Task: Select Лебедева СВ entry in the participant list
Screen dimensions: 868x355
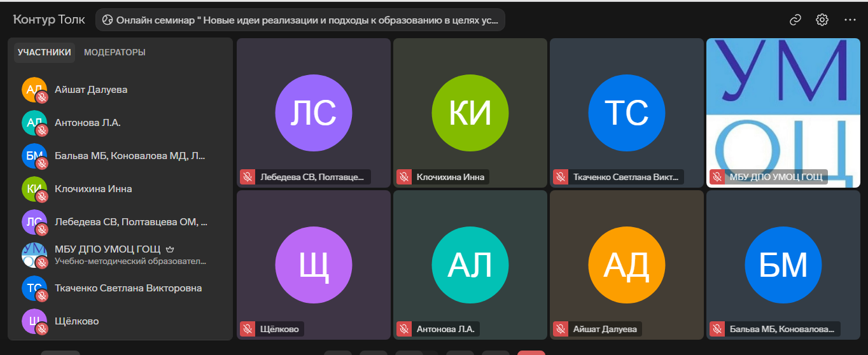Action: click(131, 222)
